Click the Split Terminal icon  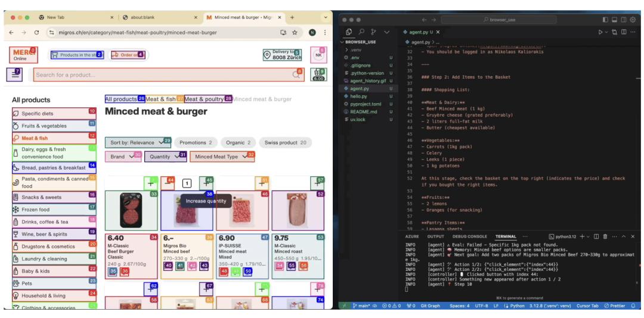pyautogui.click(x=596, y=237)
